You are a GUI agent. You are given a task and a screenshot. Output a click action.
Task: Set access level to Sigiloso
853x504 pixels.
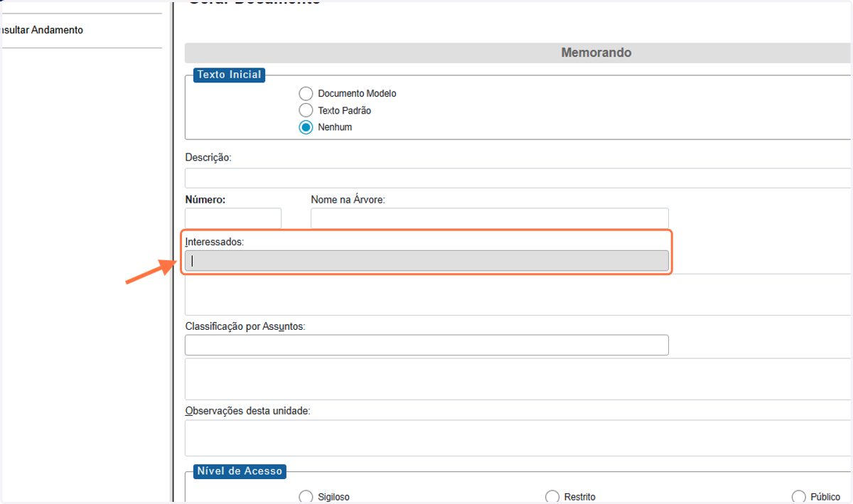(x=306, y=497)
